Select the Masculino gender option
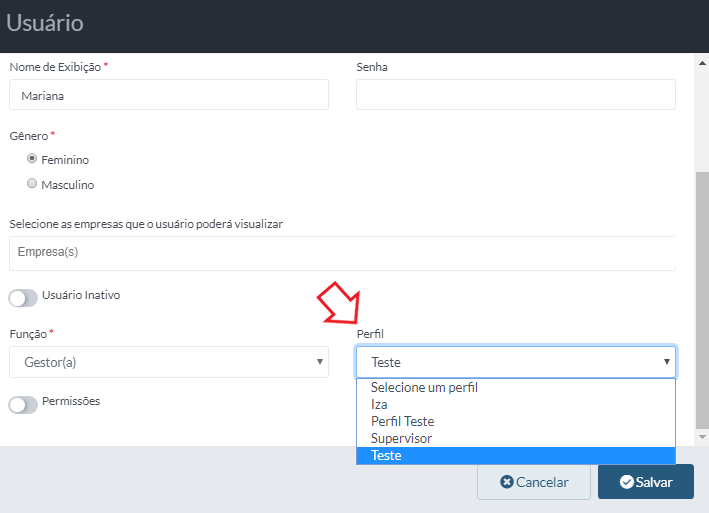Image resolution: width=709 pixels, height=513 pixels. pos(32,183)
